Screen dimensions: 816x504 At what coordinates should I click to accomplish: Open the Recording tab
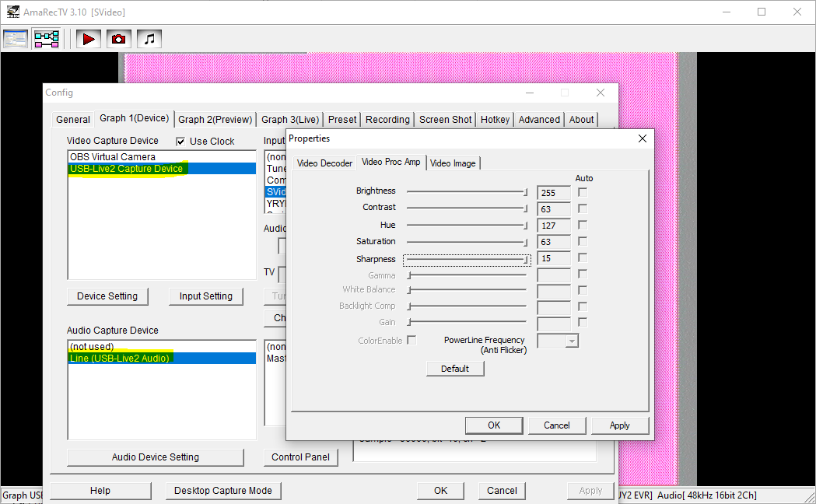pos(387,120)
